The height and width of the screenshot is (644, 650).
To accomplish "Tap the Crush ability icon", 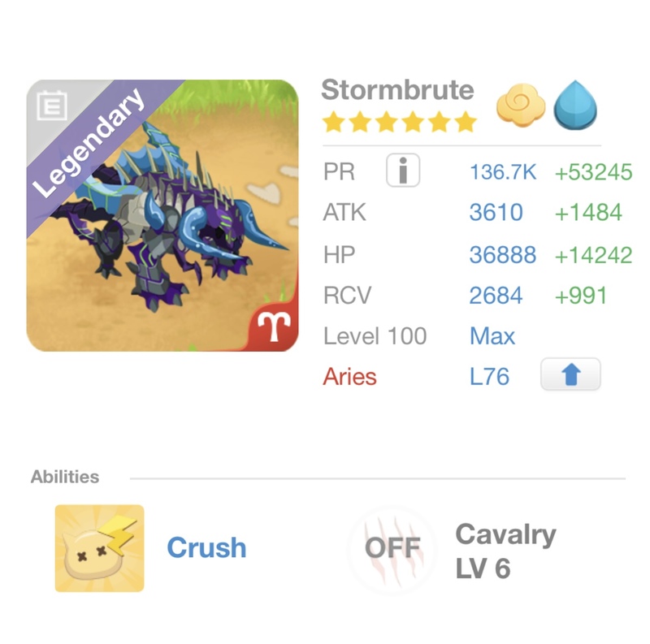I will pos(100,548).
